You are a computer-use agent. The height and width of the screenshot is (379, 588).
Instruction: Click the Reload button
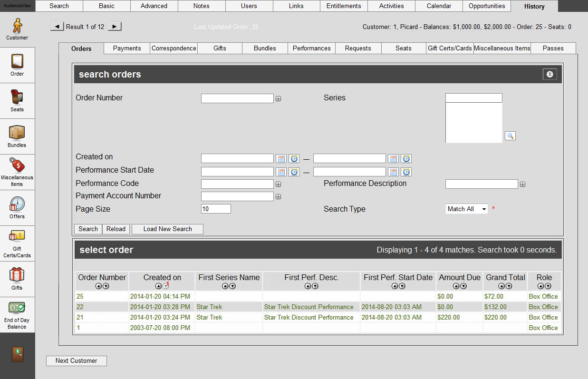pos(116,229)
